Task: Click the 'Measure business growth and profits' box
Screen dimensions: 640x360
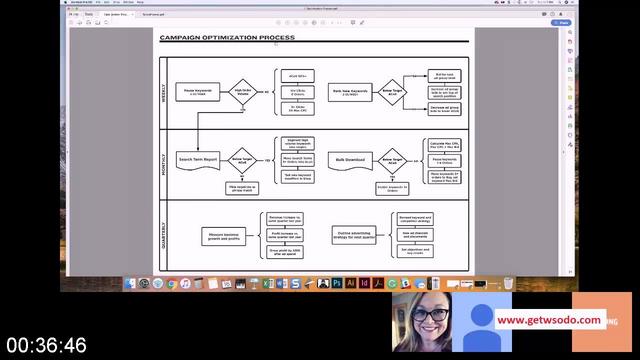Action: coord(224,236)
